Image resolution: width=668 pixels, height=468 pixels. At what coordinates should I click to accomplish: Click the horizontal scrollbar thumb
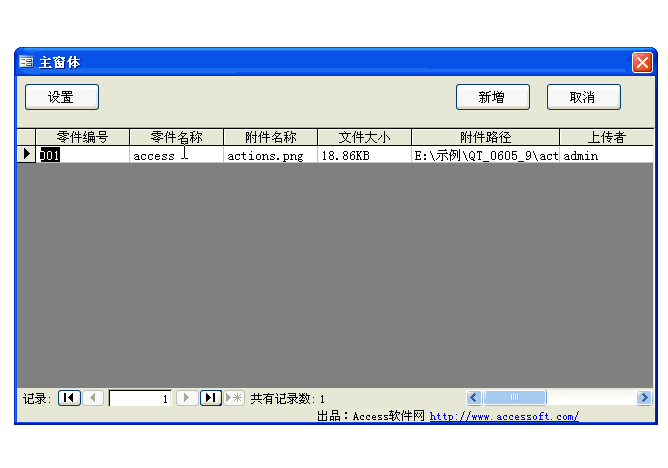515,398
